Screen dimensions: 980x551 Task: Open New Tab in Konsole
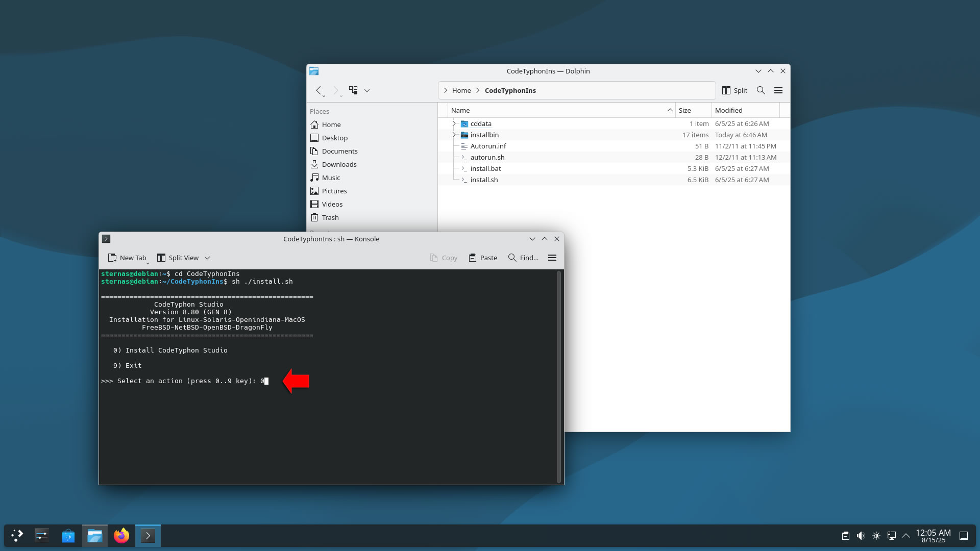pyautogui.click(x=127, y=258)
